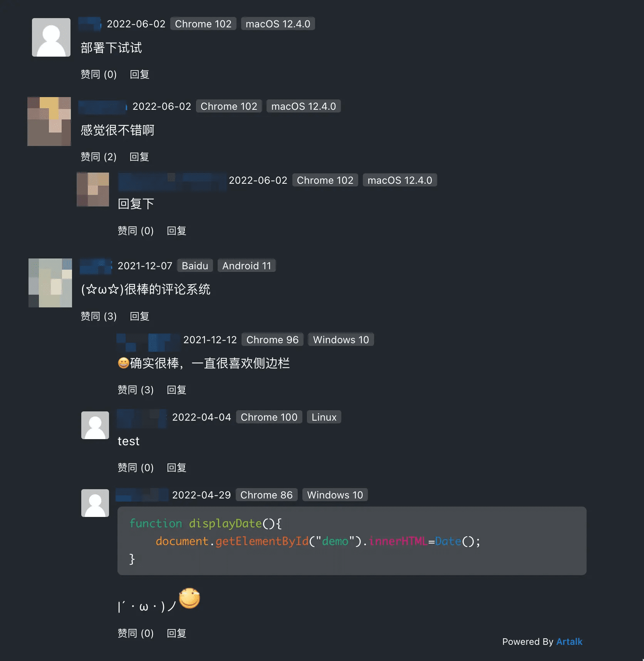Click the avatar beside the '回复下' reply
This screenshot has height=661, width=644.
tap(93, 190)
